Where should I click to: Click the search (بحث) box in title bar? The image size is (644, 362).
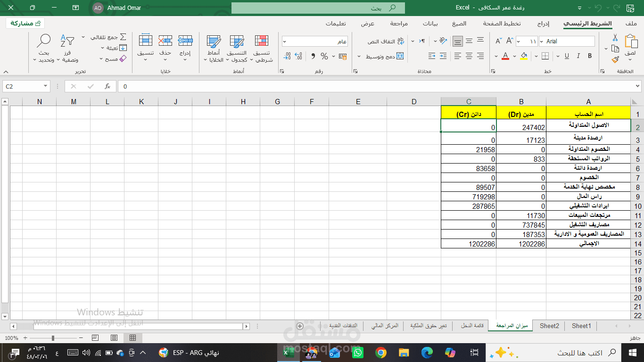(318, 8)
